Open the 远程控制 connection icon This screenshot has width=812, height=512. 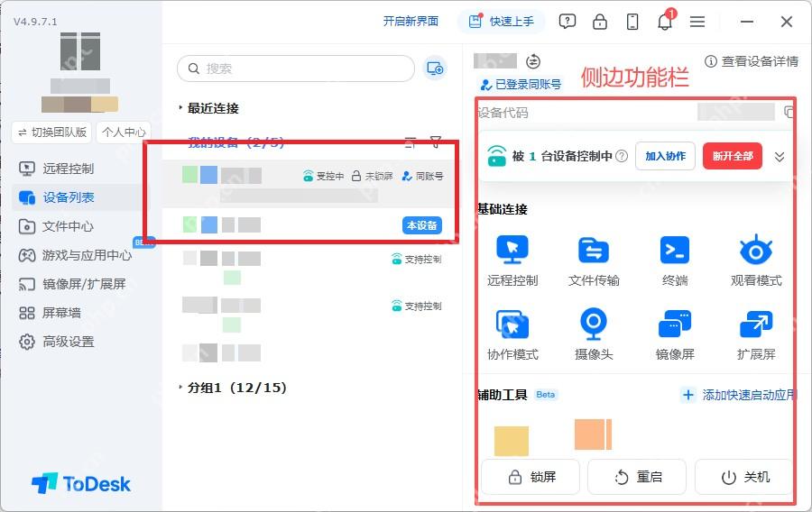512,251
